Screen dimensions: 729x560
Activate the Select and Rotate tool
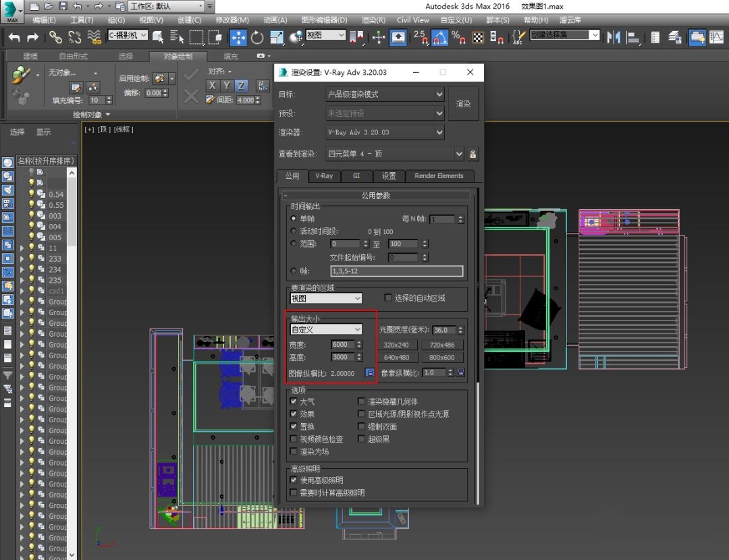(x=257, y=37)
